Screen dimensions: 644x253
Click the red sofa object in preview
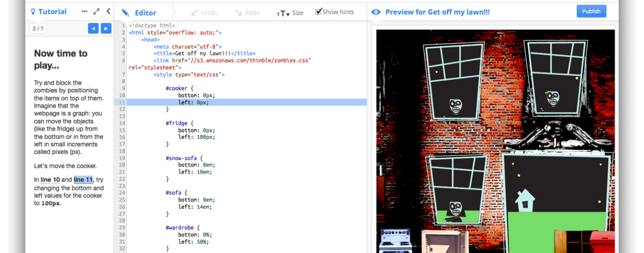pyautogui.click(x=602, y=242)
